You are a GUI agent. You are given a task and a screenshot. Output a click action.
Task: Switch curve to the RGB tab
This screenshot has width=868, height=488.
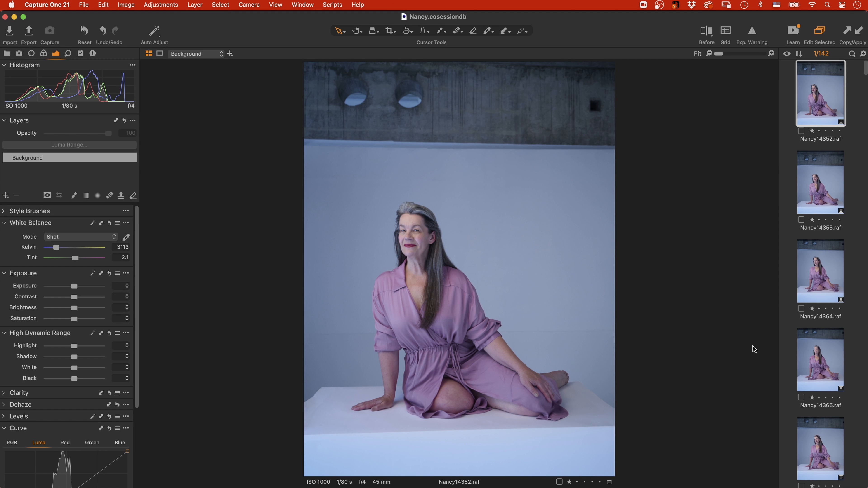tap(12, 443)
